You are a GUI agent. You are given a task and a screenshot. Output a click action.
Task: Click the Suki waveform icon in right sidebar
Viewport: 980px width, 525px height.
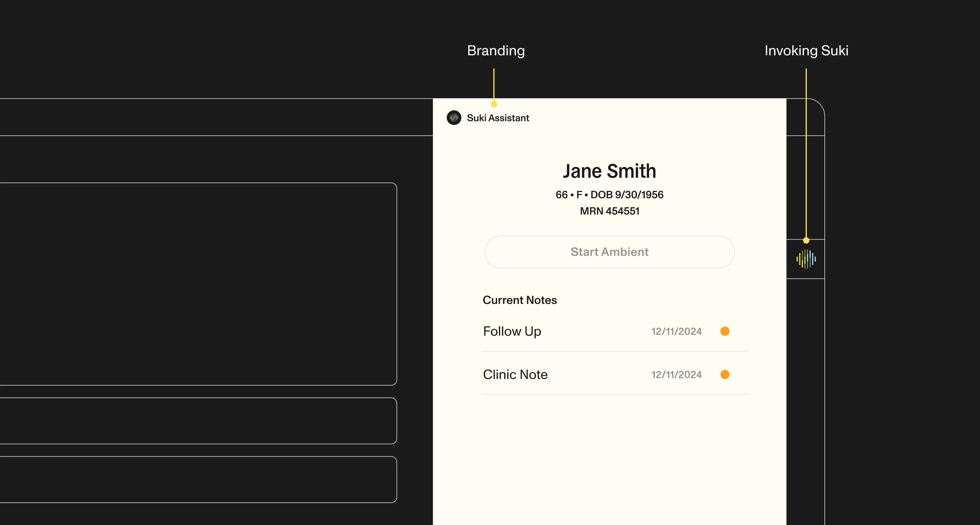click(x=806, y=259)
